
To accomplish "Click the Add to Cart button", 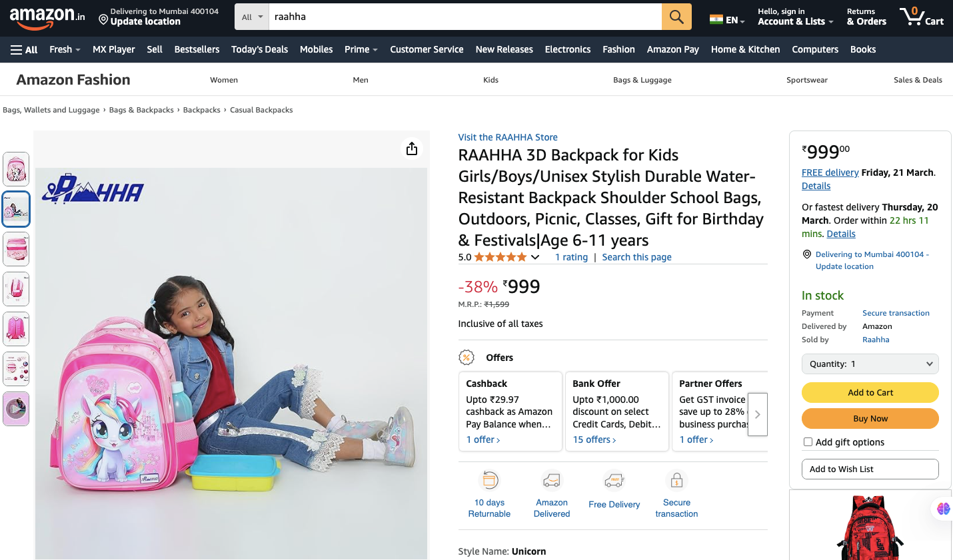I will point(870,393).
